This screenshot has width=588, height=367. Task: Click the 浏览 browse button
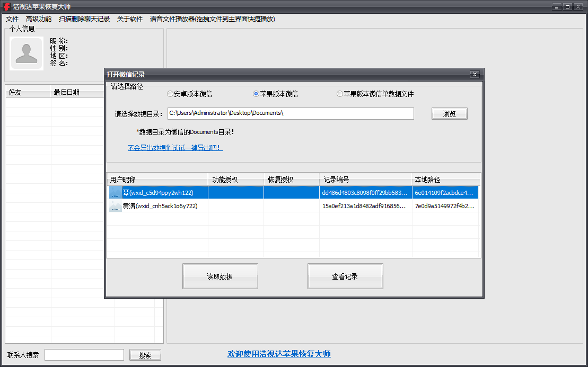[449, 114]
